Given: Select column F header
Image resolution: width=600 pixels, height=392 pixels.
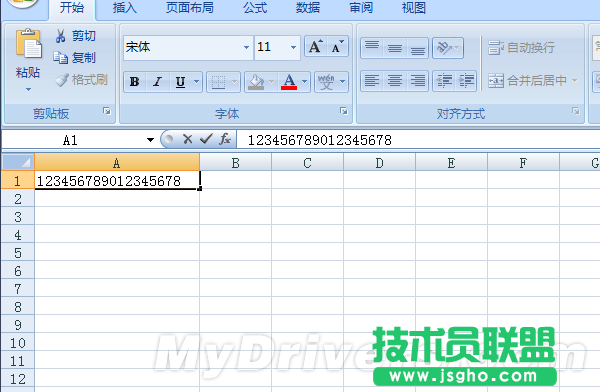Looking at the screenshot, I should pyautogui.click(x=523, y=163).
